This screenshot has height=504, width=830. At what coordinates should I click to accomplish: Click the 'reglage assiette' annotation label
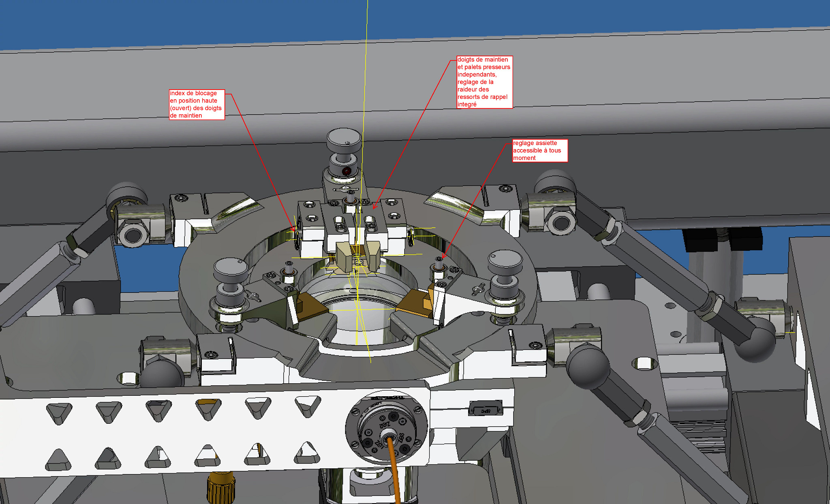coord(539,151)
